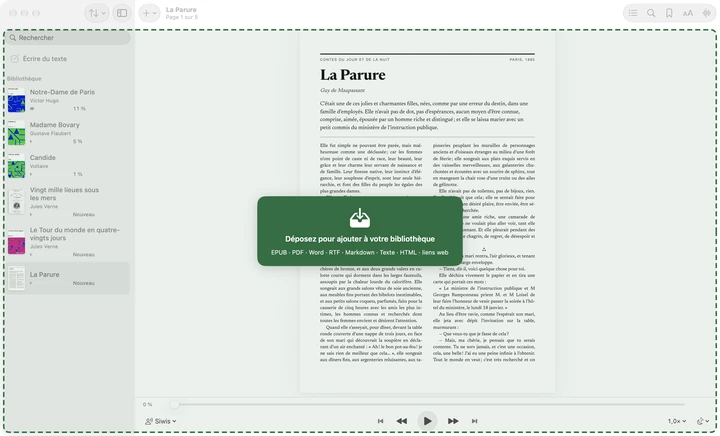Open Notre-Dame de Paris in library
Viewport: 720px width, 436px height.
[x=68, y=100]
